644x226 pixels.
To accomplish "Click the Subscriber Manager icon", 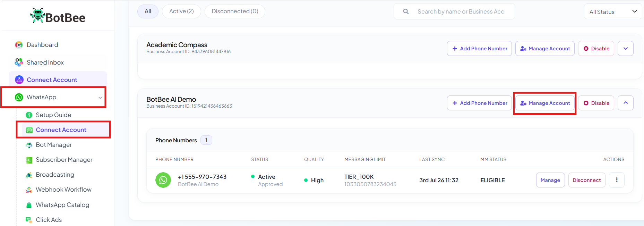I will [29, 160].
